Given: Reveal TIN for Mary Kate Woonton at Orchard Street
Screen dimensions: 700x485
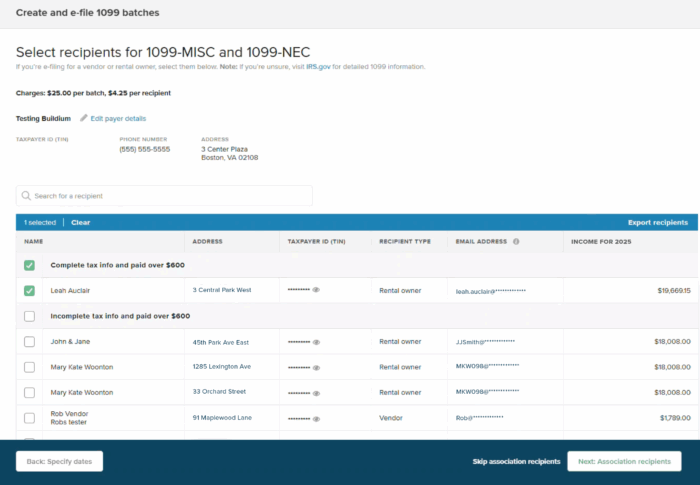Looking at the screenshot, I should click(x=316, y=392).
